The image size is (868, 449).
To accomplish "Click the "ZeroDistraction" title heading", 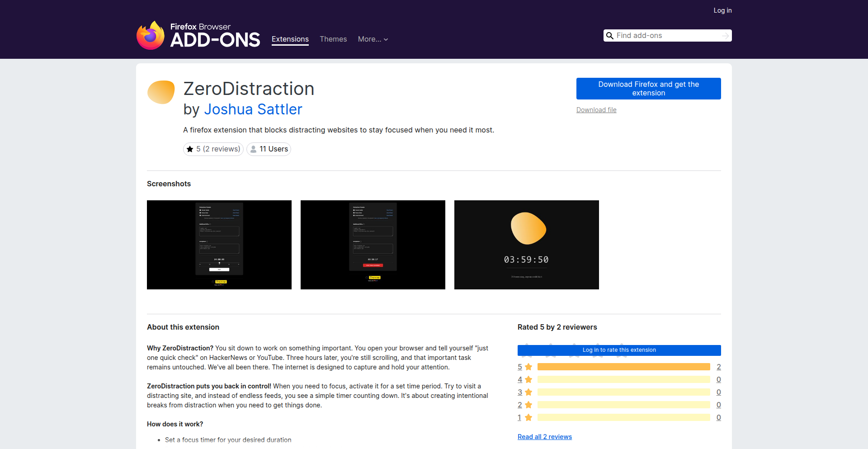I will click(x=249, y=89).
